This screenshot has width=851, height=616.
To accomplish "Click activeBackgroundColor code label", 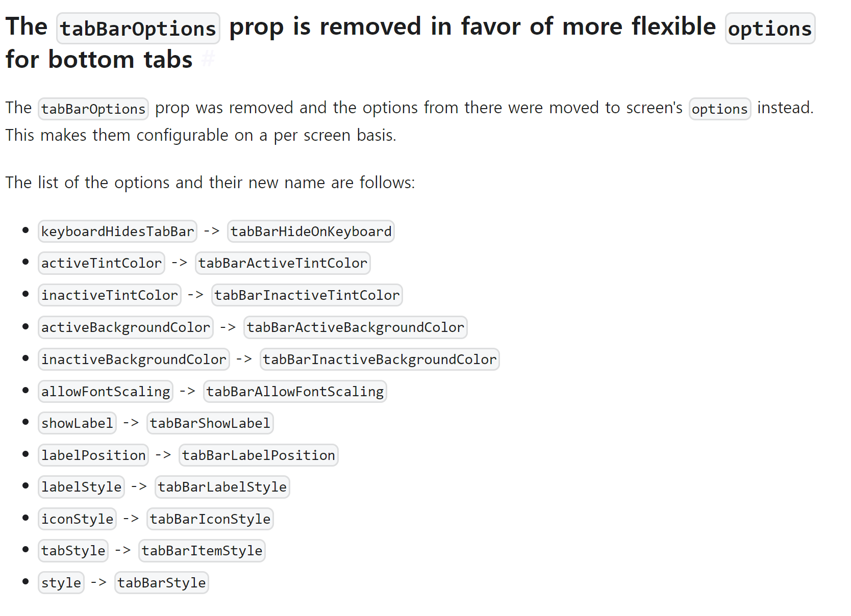I will click(x=126, y=327).
